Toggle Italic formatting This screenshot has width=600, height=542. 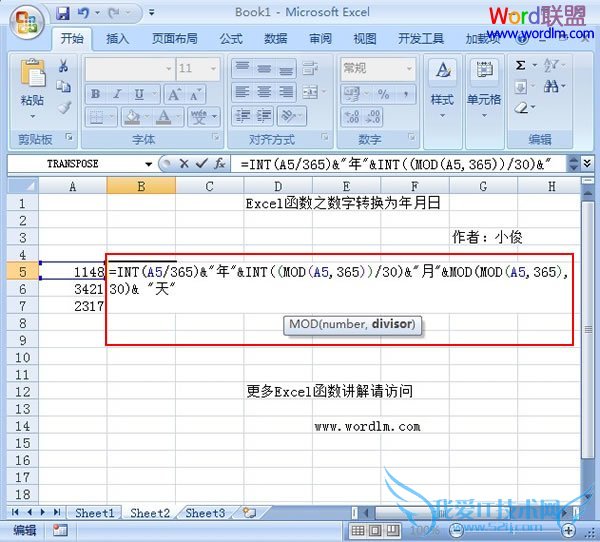tap(117, 94)
